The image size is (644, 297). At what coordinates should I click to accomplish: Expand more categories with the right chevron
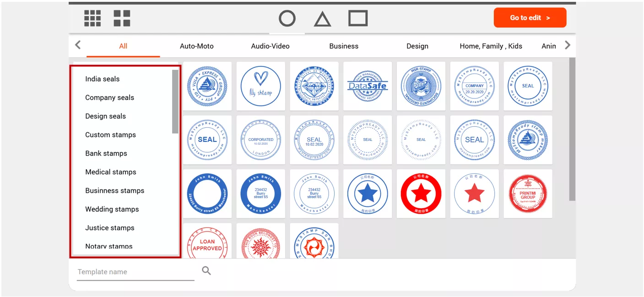(x=567, y=45)
